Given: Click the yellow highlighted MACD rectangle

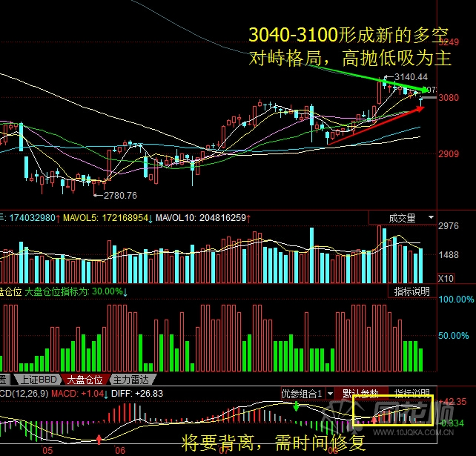Looking at the screenshot, I should (x=394, y=411).
